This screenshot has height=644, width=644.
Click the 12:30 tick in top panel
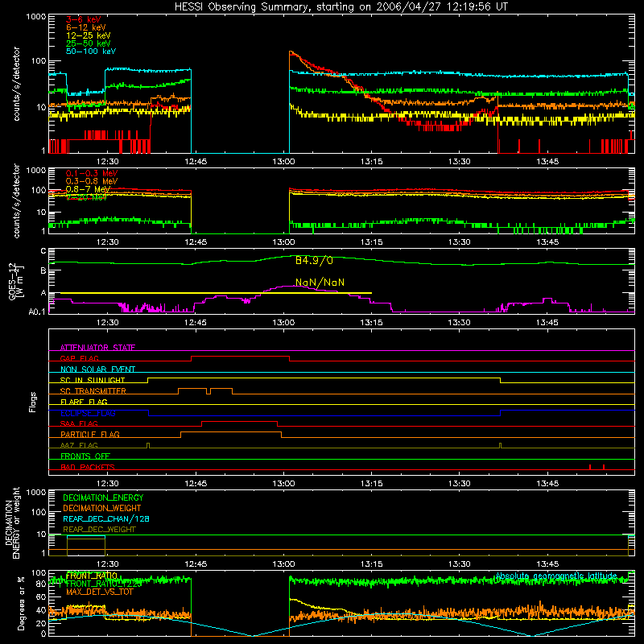(x=108, y=162)
